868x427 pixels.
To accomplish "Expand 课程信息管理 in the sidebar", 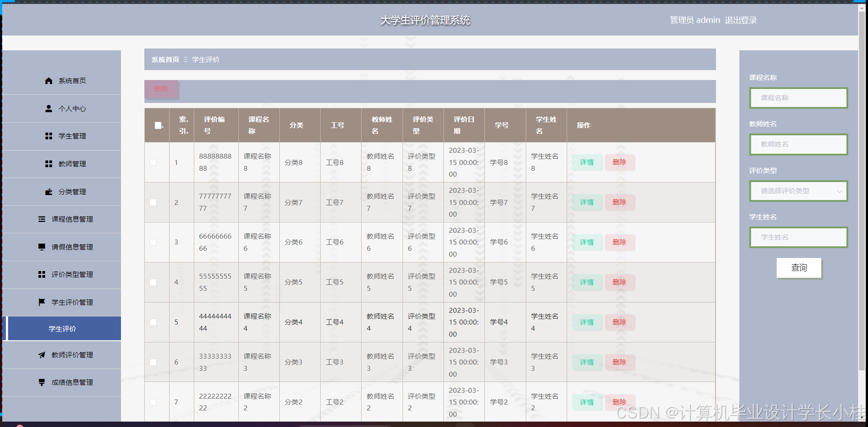I will click(62, 219).
